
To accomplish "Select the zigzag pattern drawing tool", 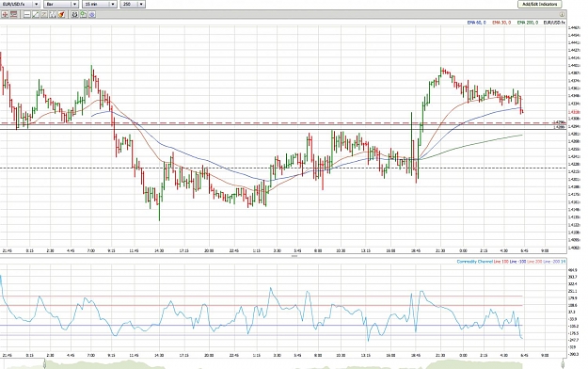I will tap(53, 15).
